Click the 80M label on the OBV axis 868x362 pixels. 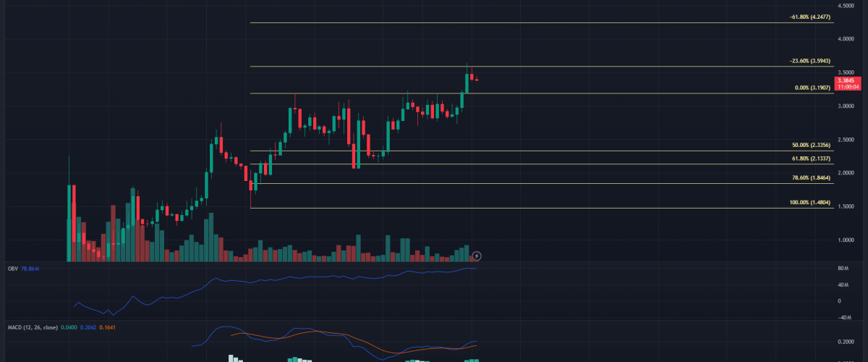coord(843,269)
